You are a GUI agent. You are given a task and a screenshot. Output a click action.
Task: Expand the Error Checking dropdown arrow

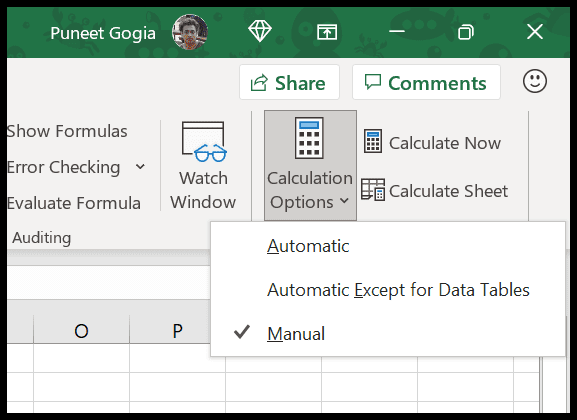pyautogui.click(x=140, y=167)
